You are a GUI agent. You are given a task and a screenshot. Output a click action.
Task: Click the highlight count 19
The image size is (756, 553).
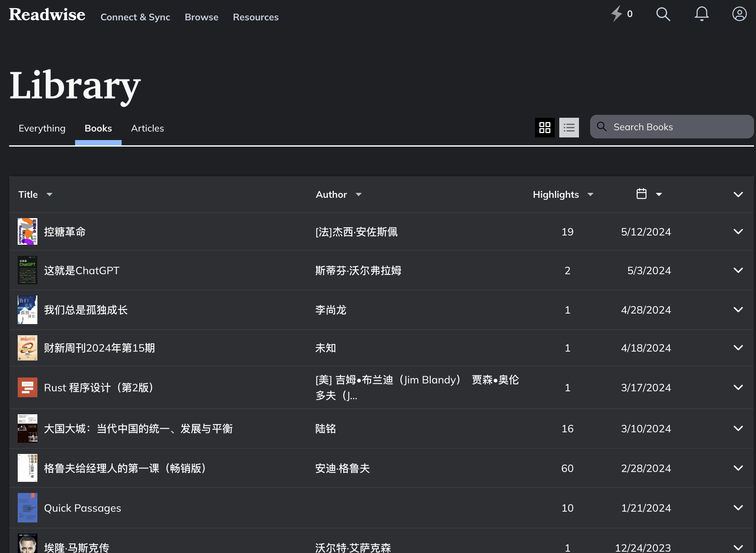(567, 232)
